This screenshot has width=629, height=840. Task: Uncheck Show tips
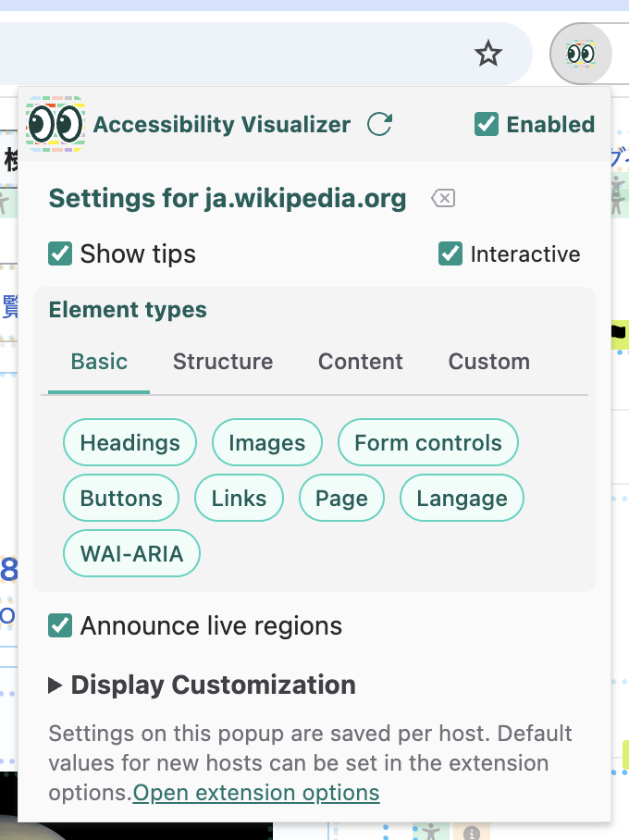[60, 253]
